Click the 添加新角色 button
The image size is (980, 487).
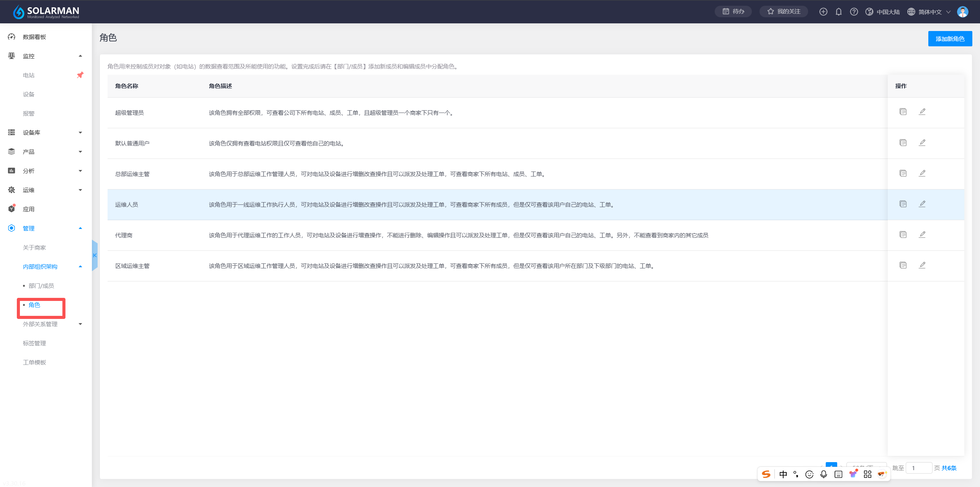[950, 39]
